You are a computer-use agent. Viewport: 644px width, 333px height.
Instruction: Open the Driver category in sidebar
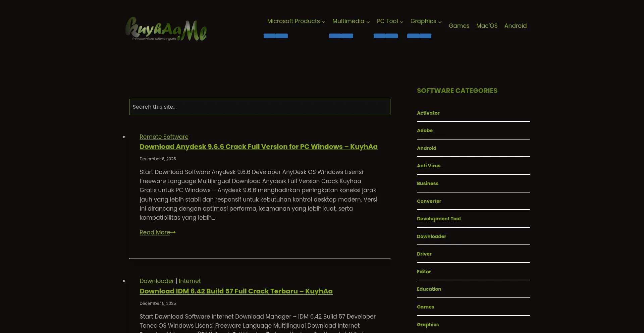pos(424,254)
